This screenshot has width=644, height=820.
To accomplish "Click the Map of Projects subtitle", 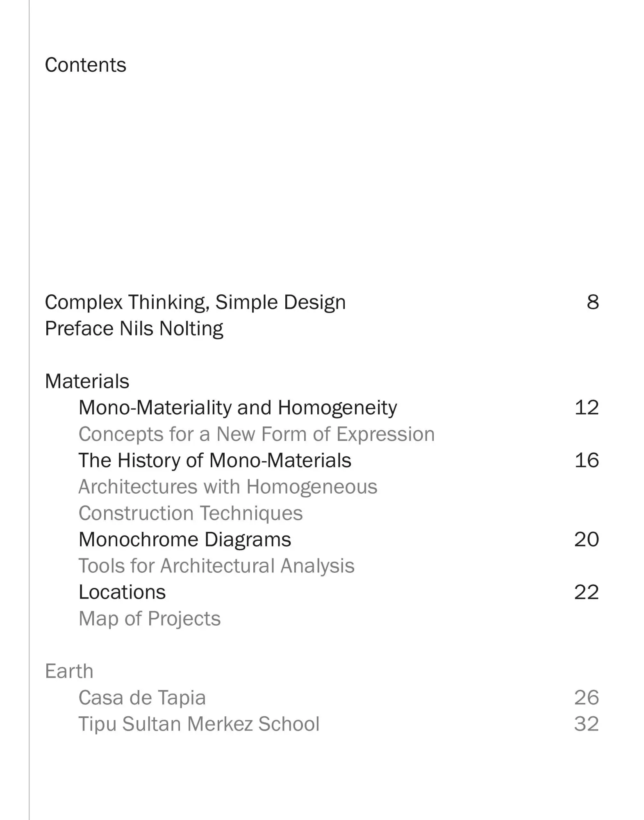I will [x=150, y=619].
